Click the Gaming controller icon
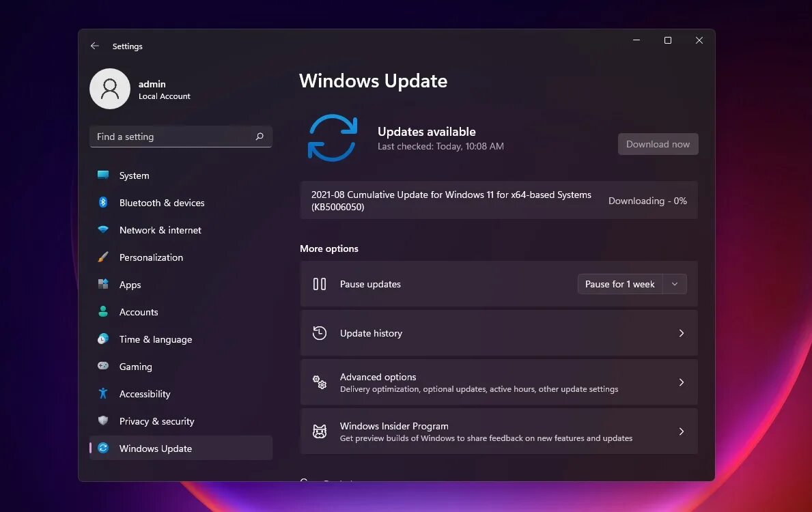 [x=103, y=365]
